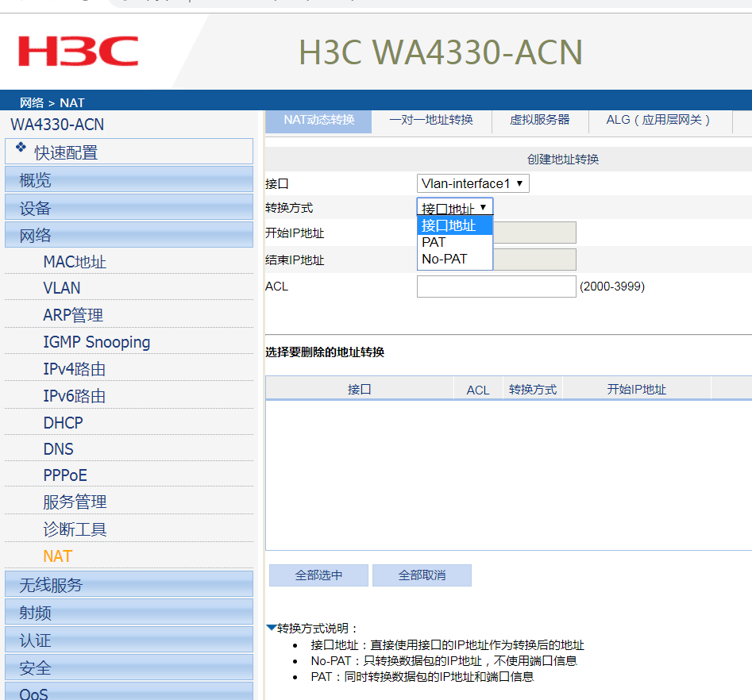
Task: Select the highlighted NAT menu item
Action: click(57, 556)
